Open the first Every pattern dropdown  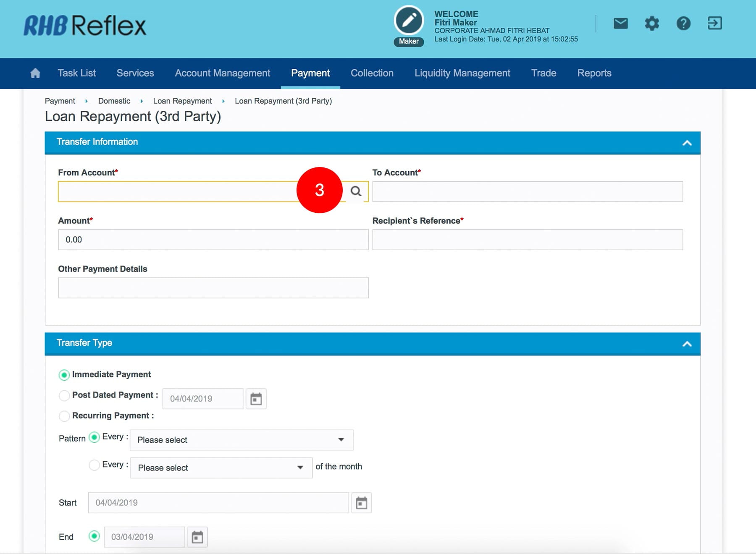tap(241, 440)
